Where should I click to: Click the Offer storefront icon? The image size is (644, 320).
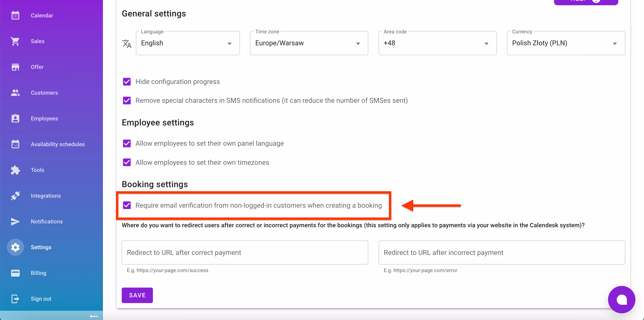tap(15, 67)
